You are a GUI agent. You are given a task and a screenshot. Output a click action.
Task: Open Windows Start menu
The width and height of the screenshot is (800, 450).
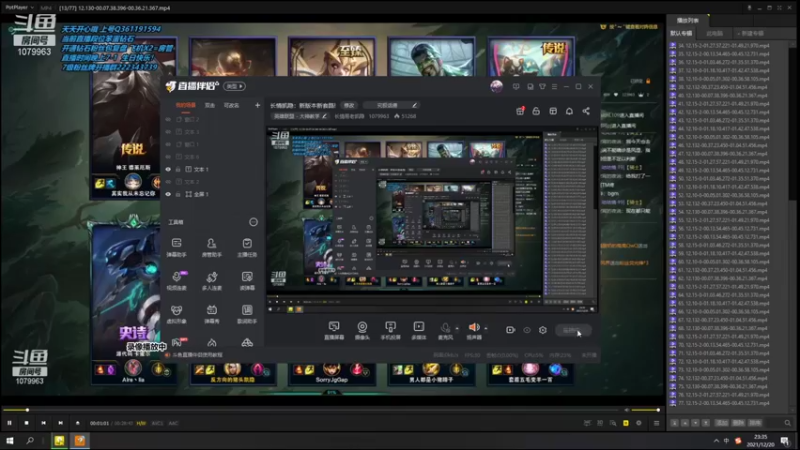pos(10,441)
